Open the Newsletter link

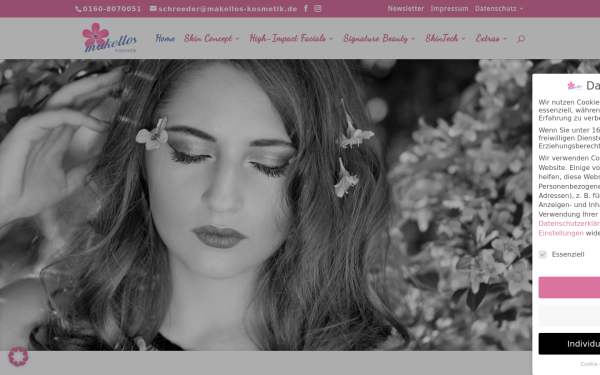[x=406, y=8]
